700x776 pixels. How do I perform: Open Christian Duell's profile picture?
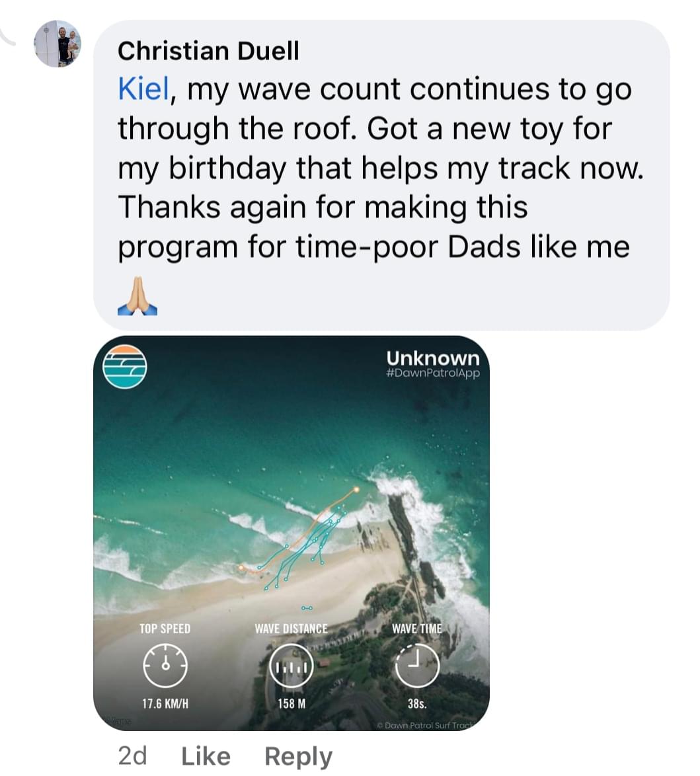[x=58, y=44]
